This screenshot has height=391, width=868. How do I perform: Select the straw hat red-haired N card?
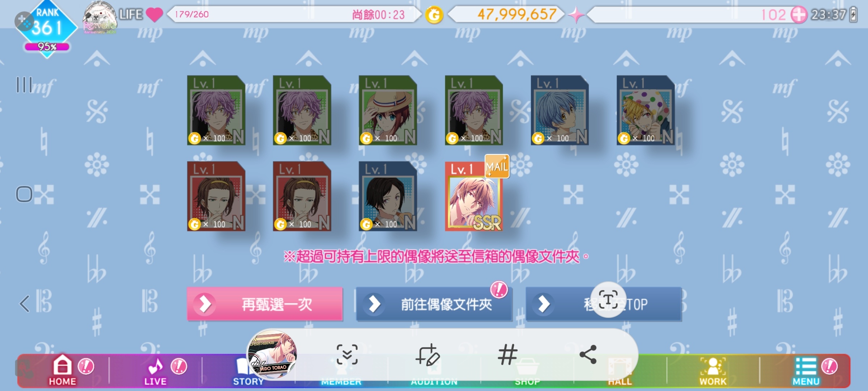coord(388,110)
